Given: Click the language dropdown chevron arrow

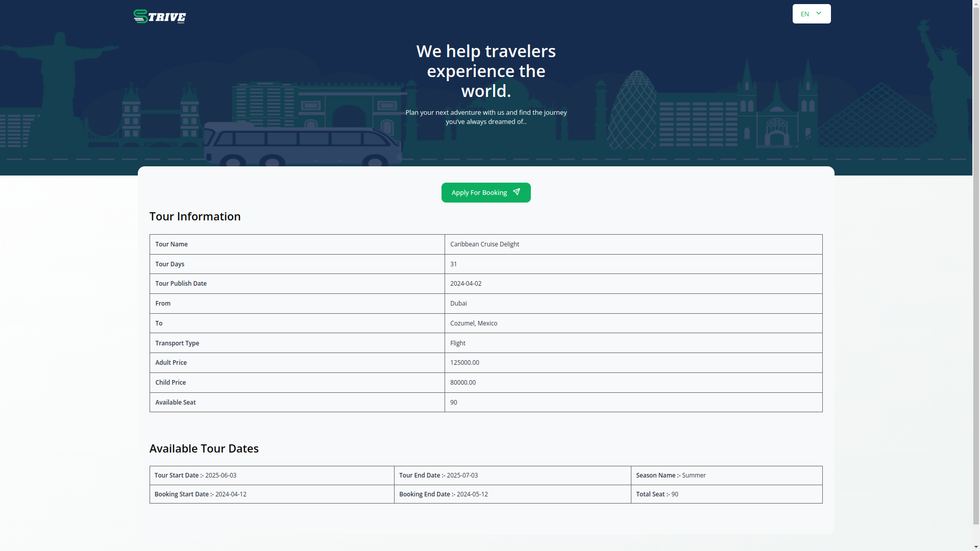Looking at the screenshot, I should [x=819, y=13].
